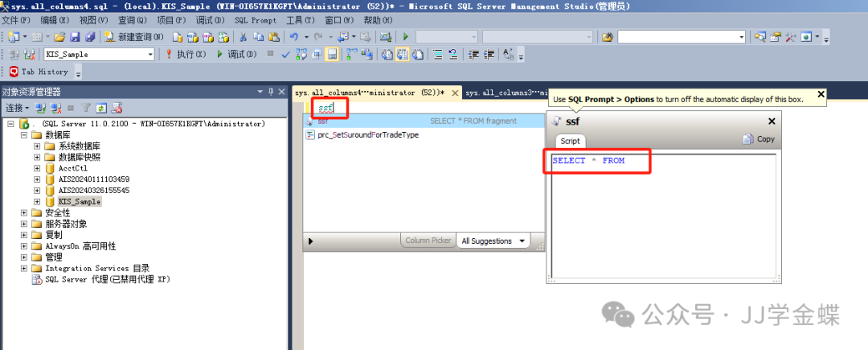The height and width of the screenshot is (350, 868).
Task: Click the Refresh icon in Object Explorer
Action: coord(101,108)
